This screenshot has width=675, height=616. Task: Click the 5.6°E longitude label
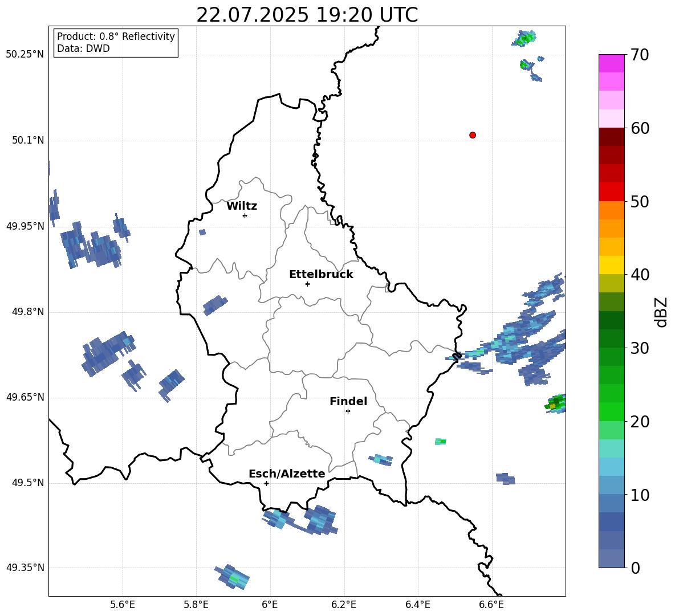[x=122, y=605]
